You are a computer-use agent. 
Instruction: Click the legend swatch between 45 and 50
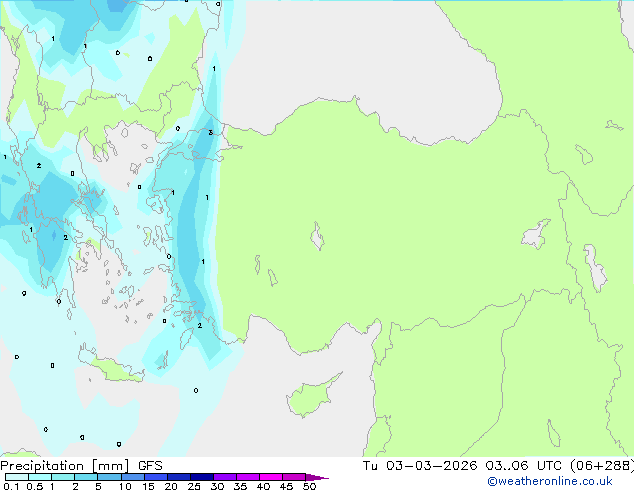coord(294,477)
